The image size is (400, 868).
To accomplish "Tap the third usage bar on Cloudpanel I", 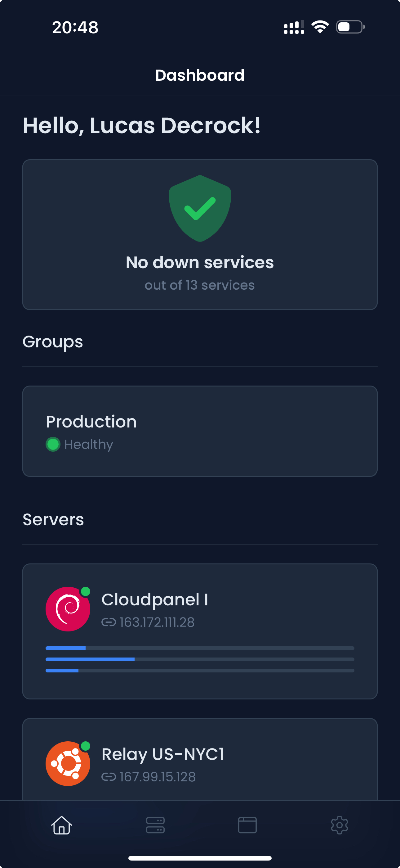I will coord(200,671).
